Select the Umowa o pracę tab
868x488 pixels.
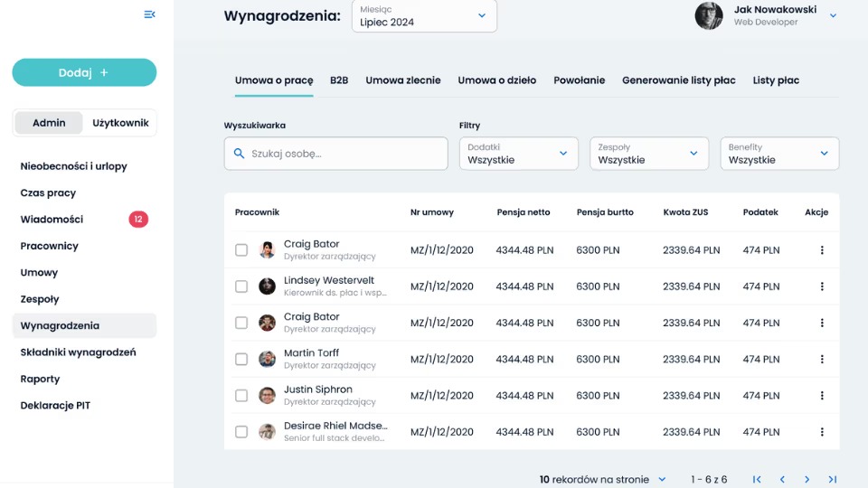pos(274,80)
